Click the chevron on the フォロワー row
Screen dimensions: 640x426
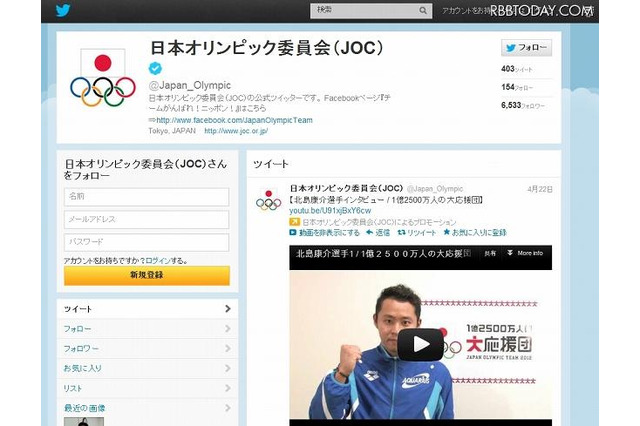coord(228,348)
